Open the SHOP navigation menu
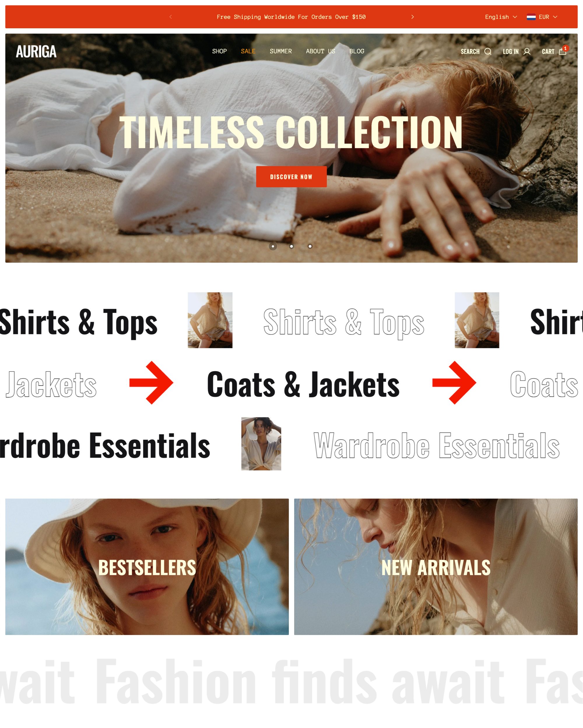The image size is (583, 728). [219, 51]
